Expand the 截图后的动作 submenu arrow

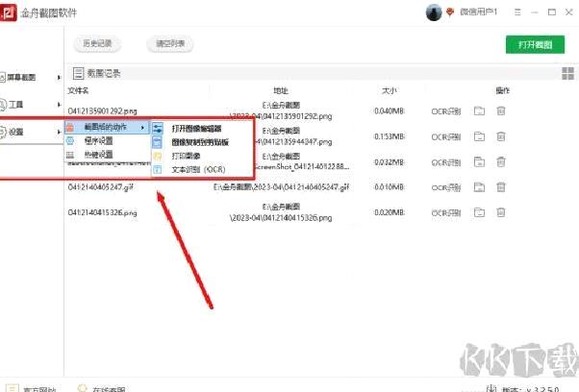click(x=142, y=128)
